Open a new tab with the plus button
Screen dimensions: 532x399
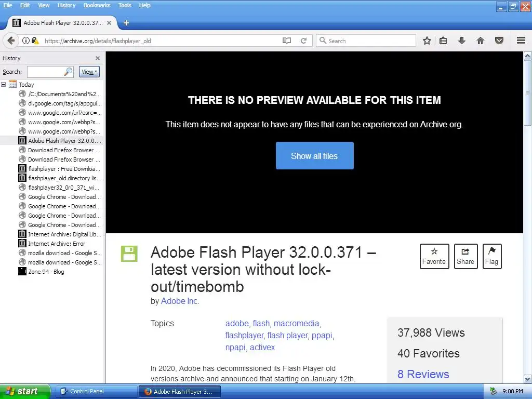126,23
